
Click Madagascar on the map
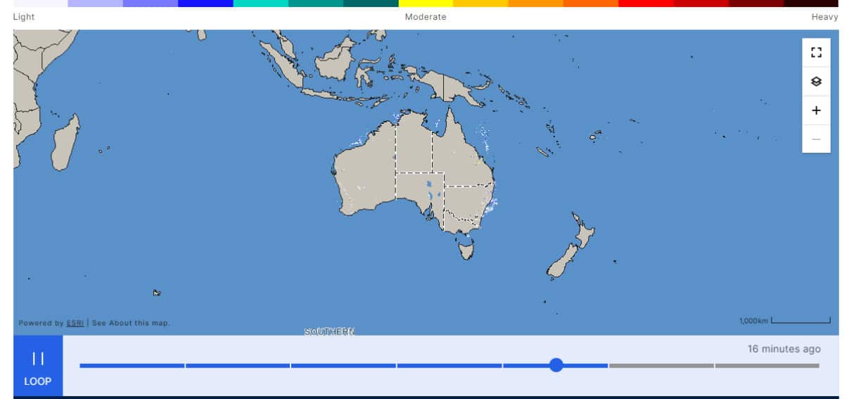click(65, 143)
